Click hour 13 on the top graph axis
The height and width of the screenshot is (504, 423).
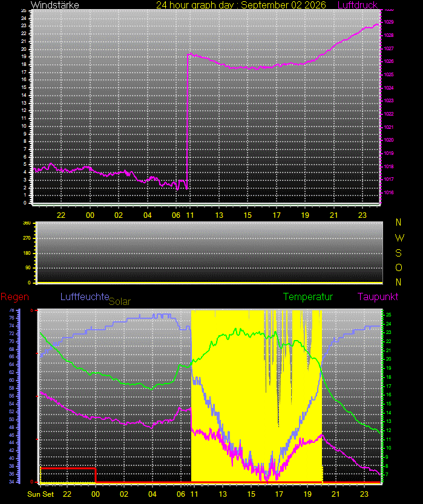point(219,215)
